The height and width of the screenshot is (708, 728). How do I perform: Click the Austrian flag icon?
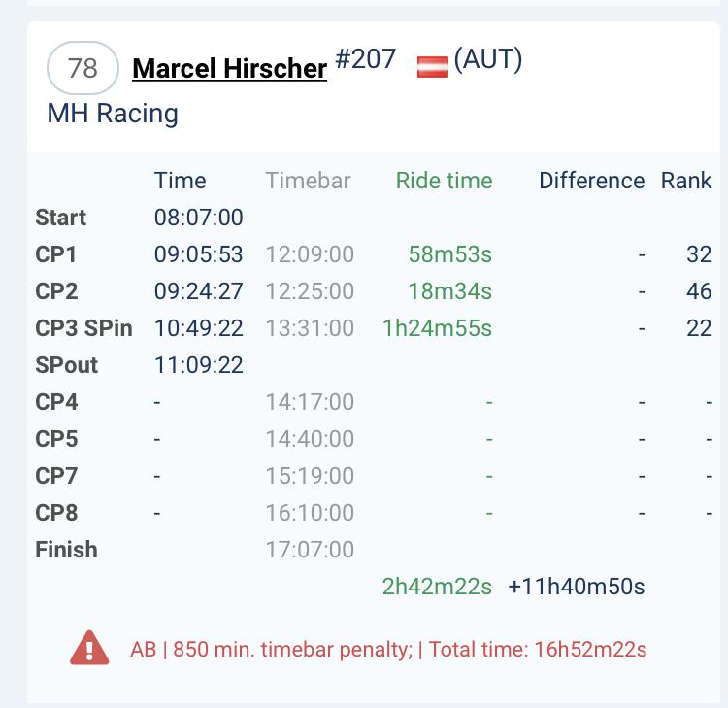(x=433, y=66)
